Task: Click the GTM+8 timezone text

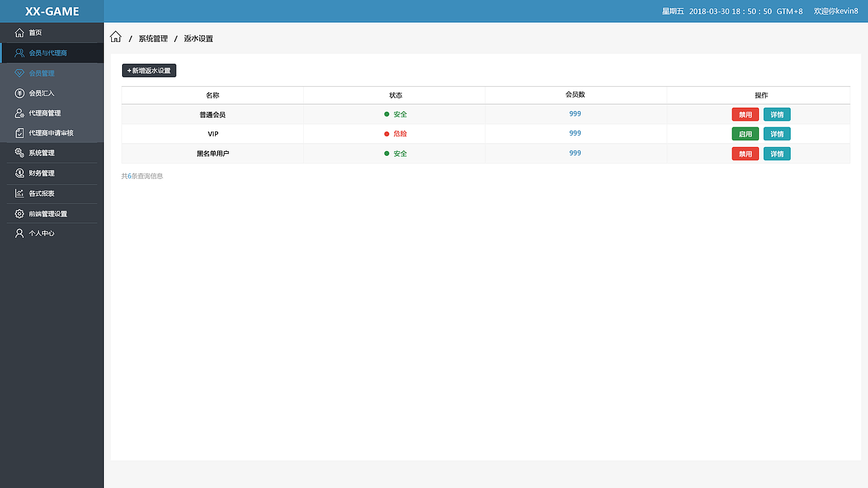Action: coord(789,12)
